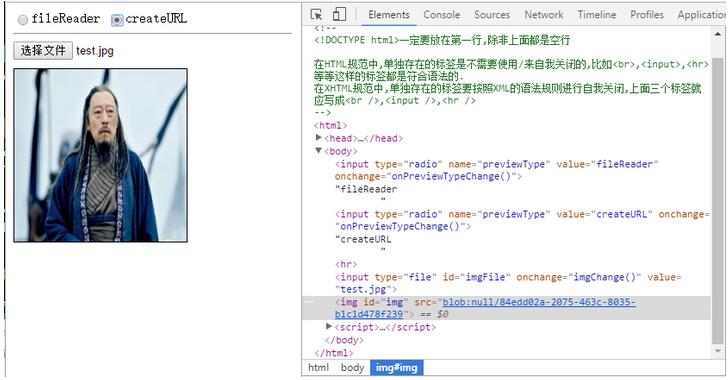Screen dimensions: 728x380
Task: Open the blob URL link in img src
Action: pyautogui.click(x=485, y=308)
